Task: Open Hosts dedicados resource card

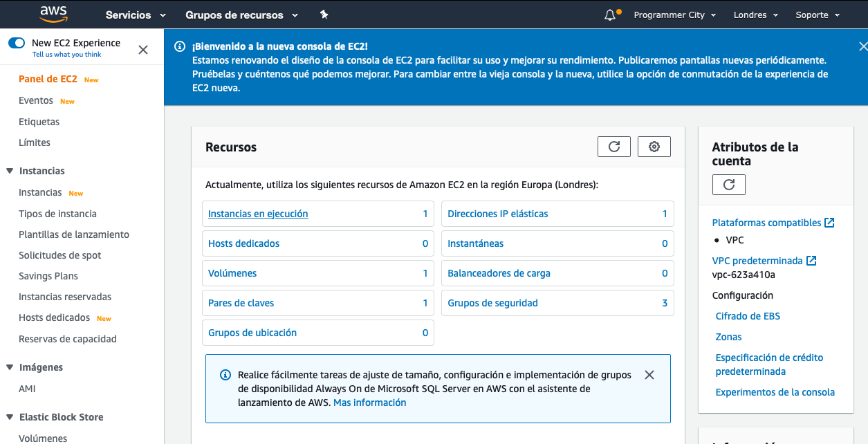Action: [x=318, y=243]
